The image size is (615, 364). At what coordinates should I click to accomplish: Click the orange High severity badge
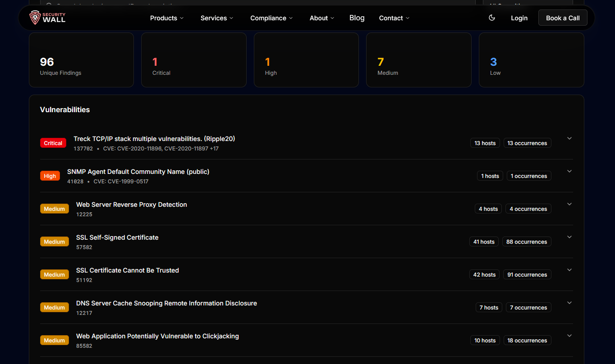click(x=50, y=176)
